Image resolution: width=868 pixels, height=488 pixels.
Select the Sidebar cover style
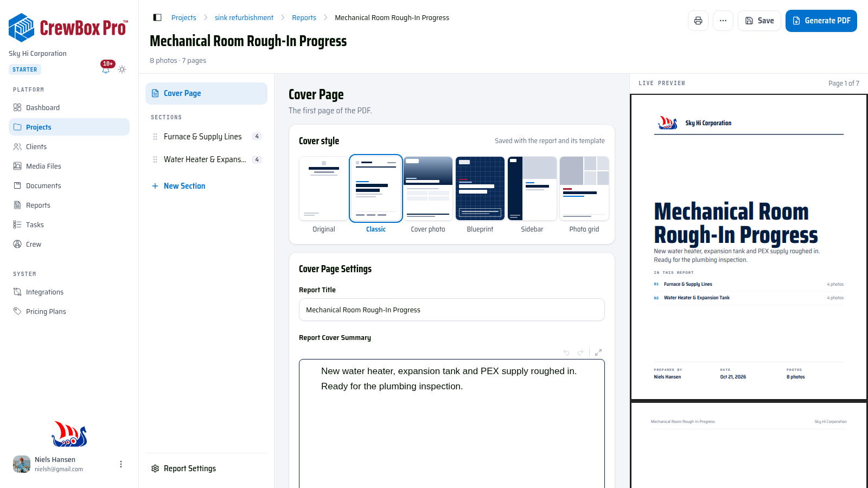[x=532, y=194]
